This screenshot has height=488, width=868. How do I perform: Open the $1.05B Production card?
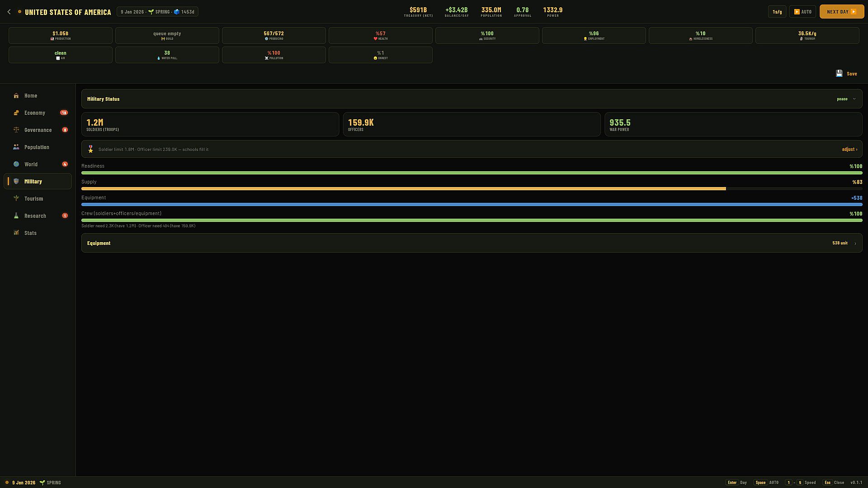point(61,35)
